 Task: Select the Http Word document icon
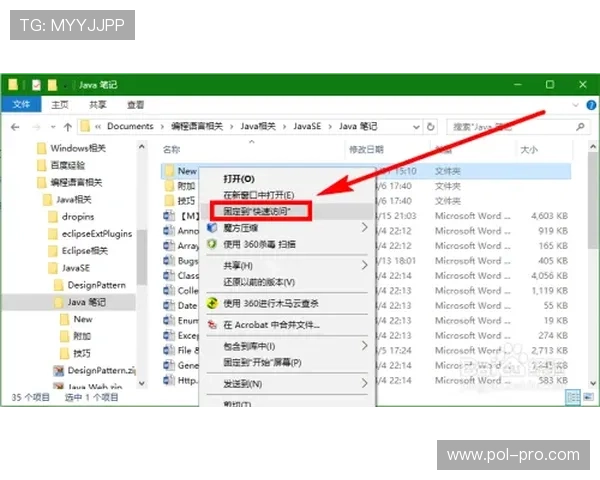coord(169,380)
